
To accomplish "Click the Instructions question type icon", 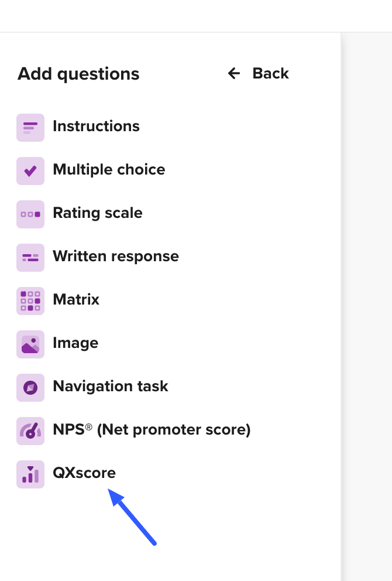I will coord(30,127).
